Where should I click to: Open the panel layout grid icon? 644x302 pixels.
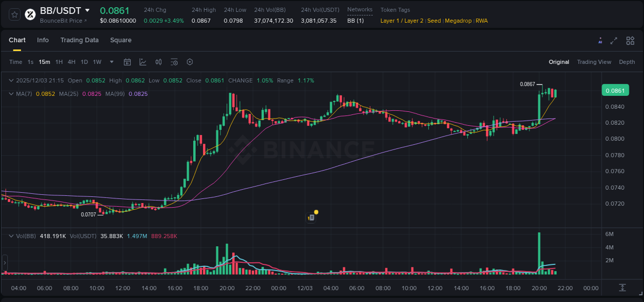coord(630,40)
